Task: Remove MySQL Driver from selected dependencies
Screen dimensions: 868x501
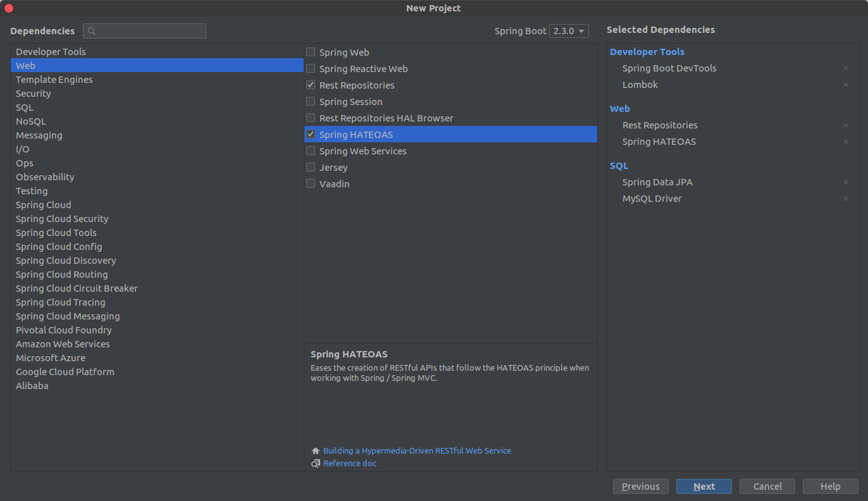Action: 846,199
